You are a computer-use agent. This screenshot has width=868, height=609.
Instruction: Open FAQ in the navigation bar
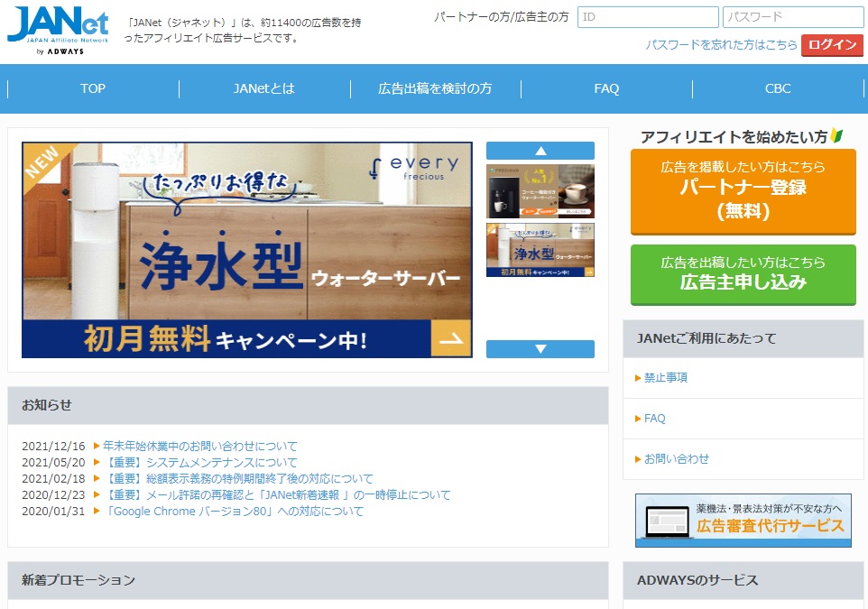pos(606,88)
